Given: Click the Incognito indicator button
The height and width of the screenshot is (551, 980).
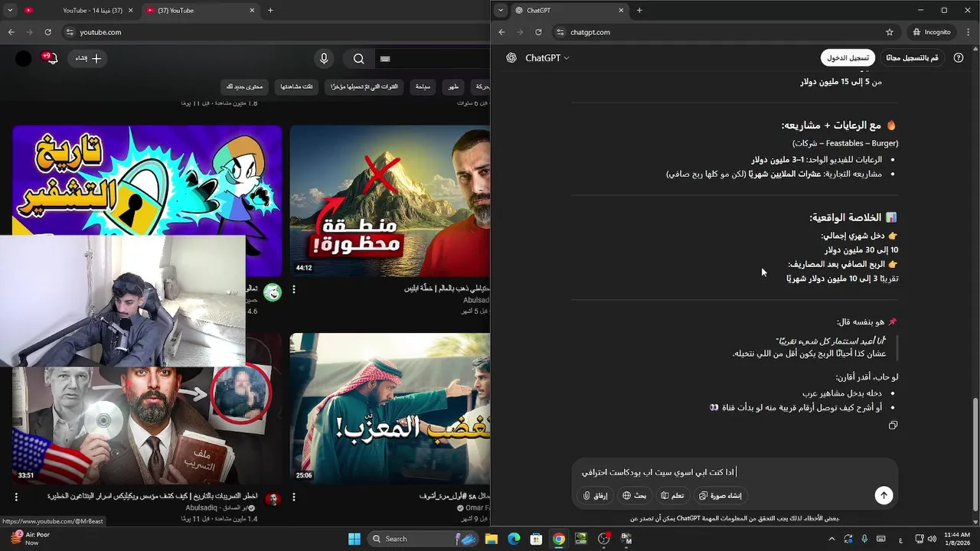Looking at the screenshot, I should coord(932,32).
